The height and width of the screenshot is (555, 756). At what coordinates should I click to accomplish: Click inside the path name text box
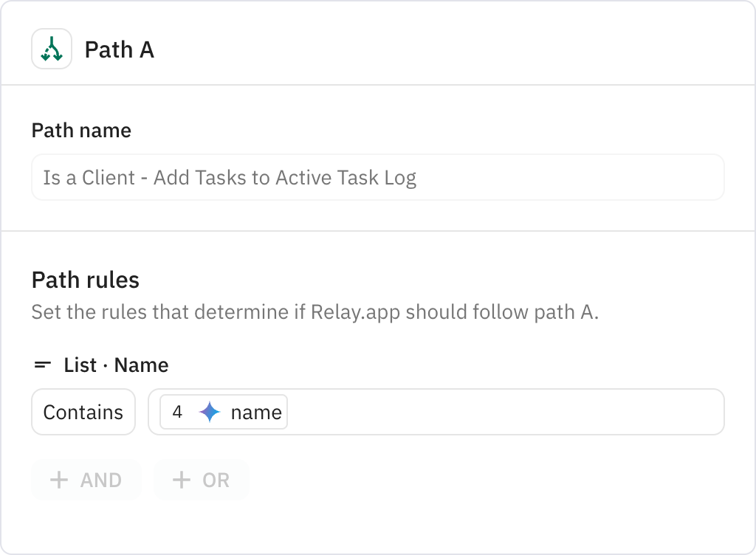pos(377,177)
